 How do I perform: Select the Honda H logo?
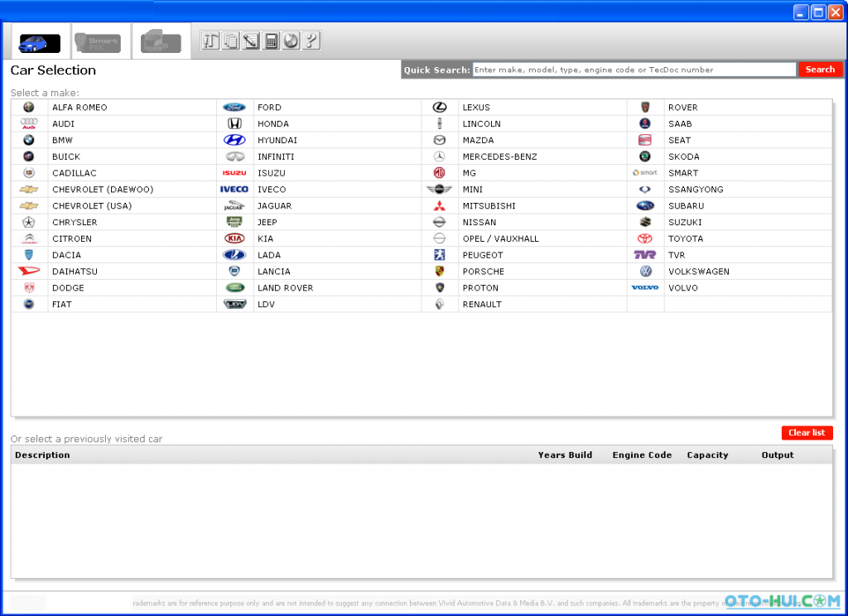(x=234, y=124)
